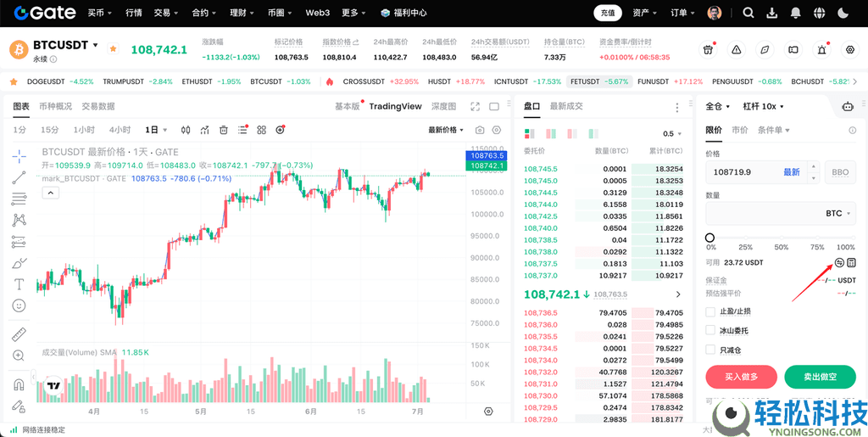
Task: Expand the BTCUSDT pair selector dropdown
Action: tap(95, 46)
